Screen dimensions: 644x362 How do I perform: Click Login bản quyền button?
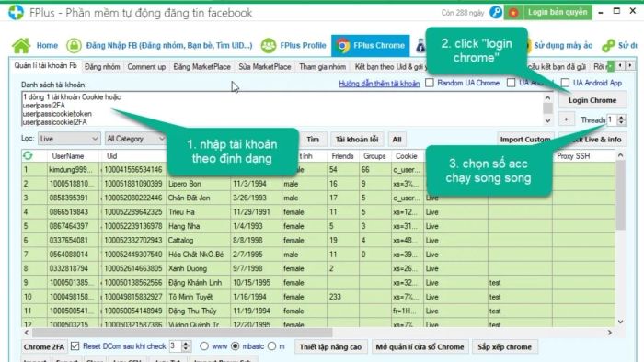(558, 12)
